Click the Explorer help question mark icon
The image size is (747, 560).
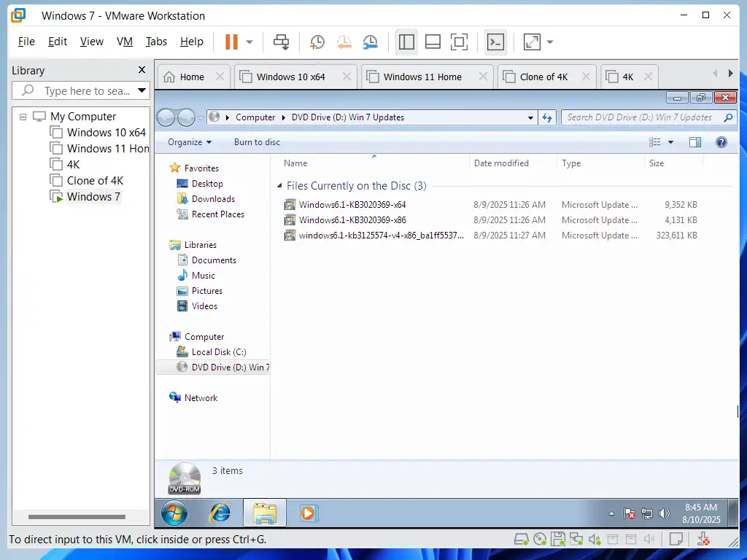pyautogui.click(x=721, y=142)
